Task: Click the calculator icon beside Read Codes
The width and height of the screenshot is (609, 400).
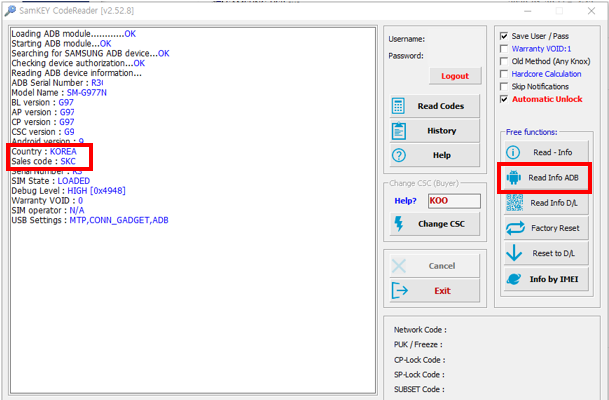Action: (398, 106)
